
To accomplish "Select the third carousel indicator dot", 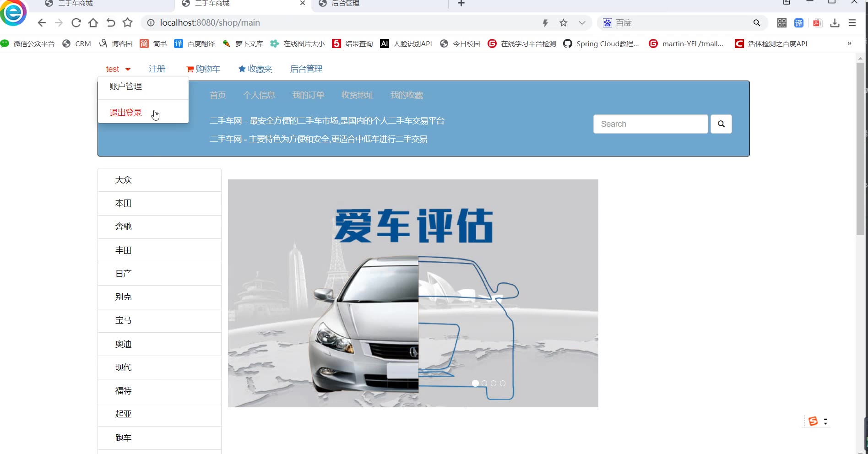I will [x=494, y=383].
